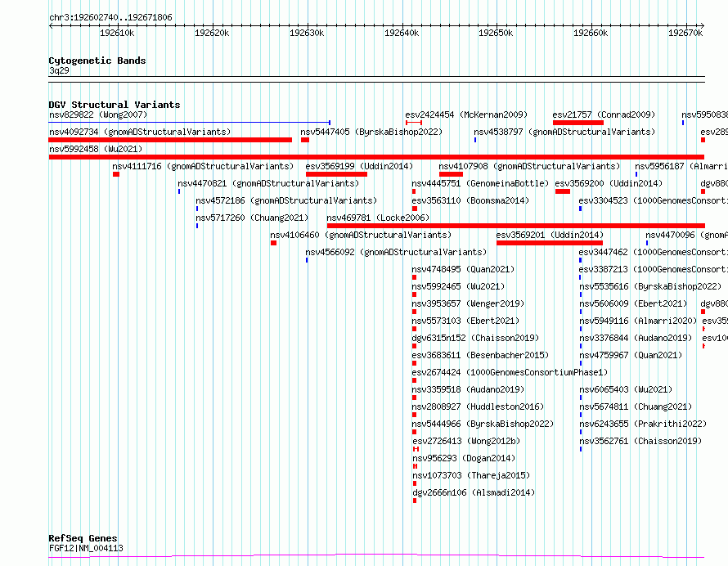Open the esv3569199 (Uddin2014) label
The height and width of the screenshot is (566, 728).
359,166
